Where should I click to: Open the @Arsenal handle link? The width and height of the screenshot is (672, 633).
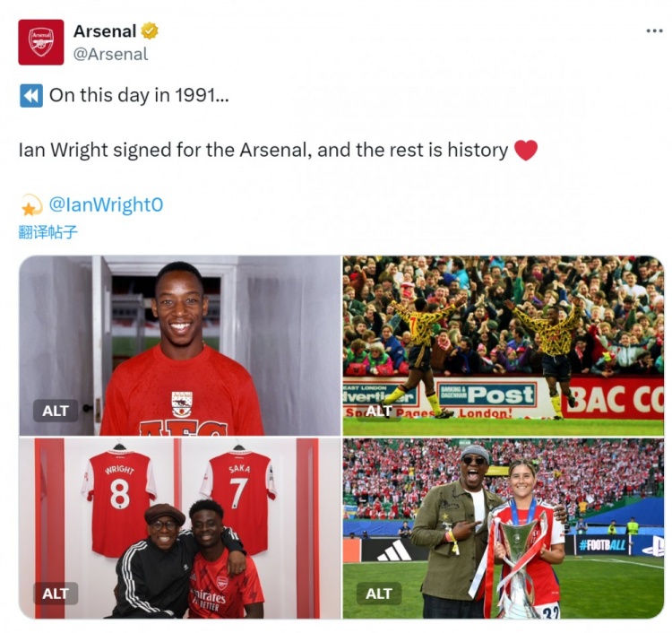click(110, 54)
